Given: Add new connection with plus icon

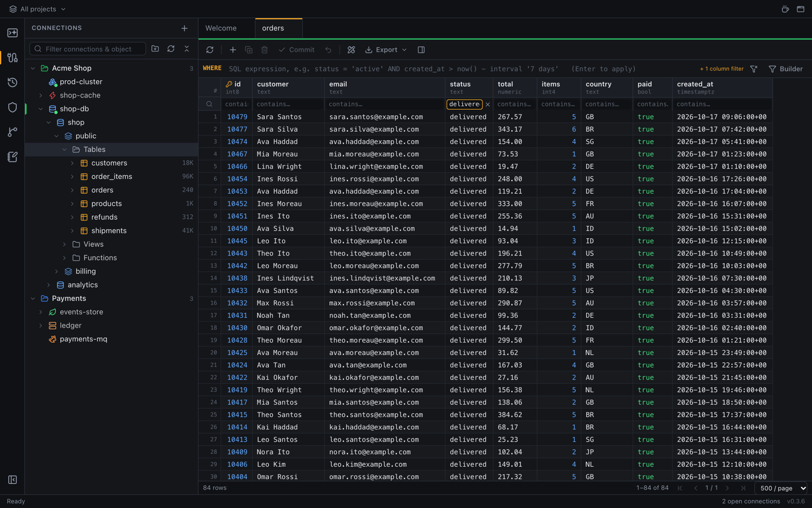Looking at the screenshot, I should pos(184,28).
